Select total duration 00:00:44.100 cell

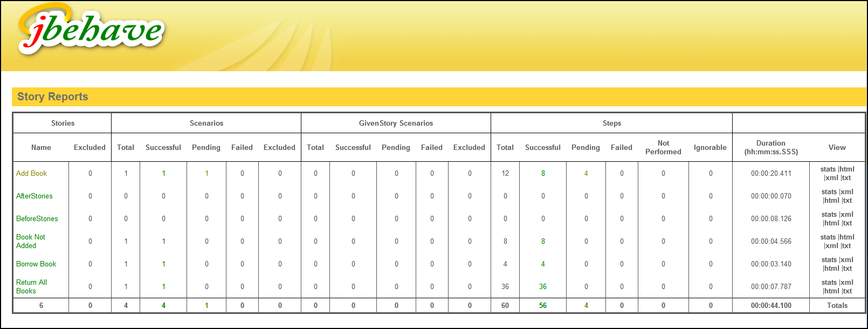[x=771, y=305]
